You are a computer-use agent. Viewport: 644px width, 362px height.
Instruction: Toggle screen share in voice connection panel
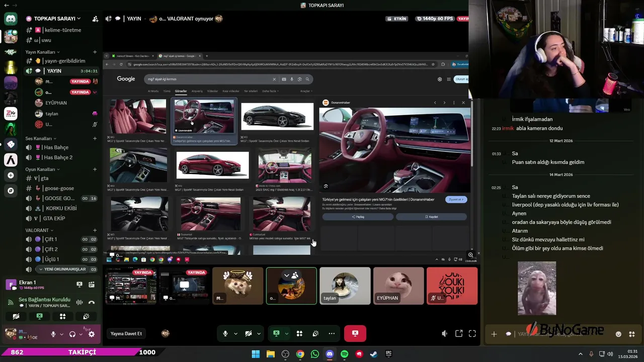click(39, 317)
